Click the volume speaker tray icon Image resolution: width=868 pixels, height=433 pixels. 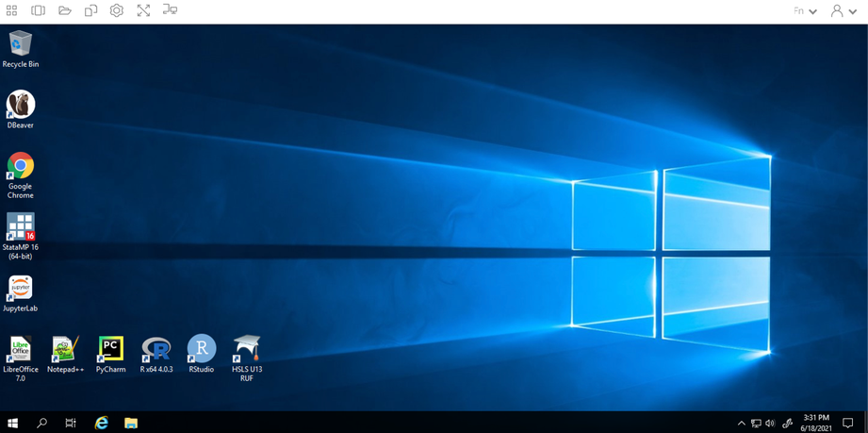(770, 424)
